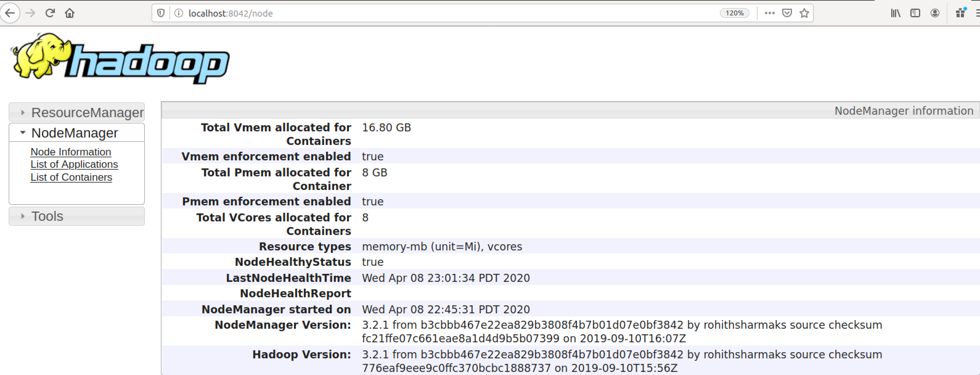Click the NodeHealthyStatus label

292,262
